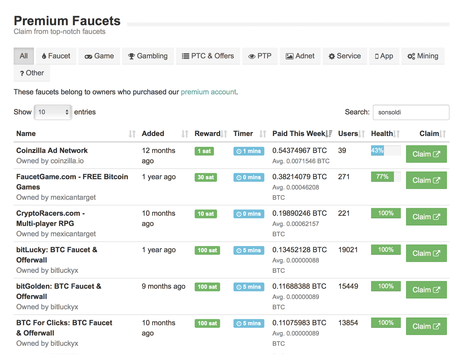Open the premium account link
The height and width of the screenshot is (362, 459).
click(x=209, y=92)
